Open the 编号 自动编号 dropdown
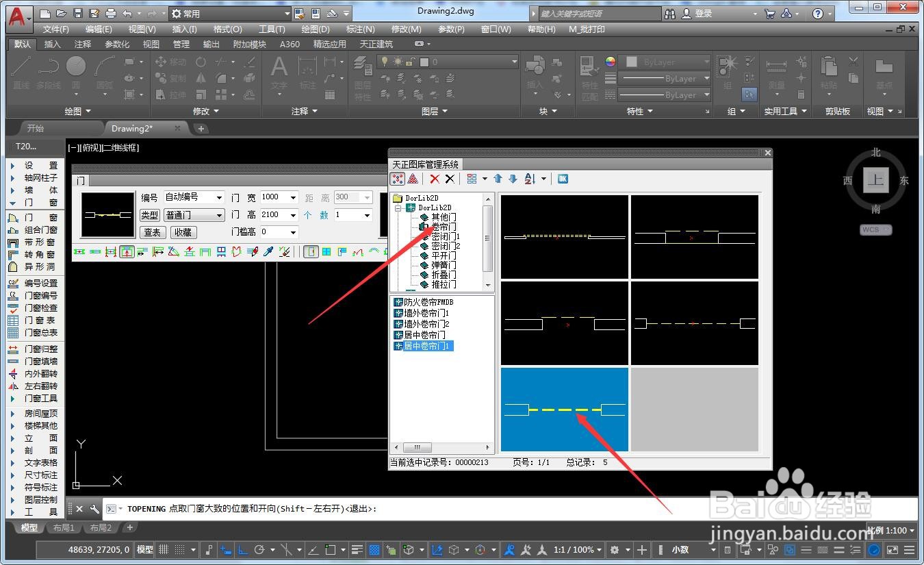Image resolution: width=924 pixels, height=565 pixels. pos(219,197)
